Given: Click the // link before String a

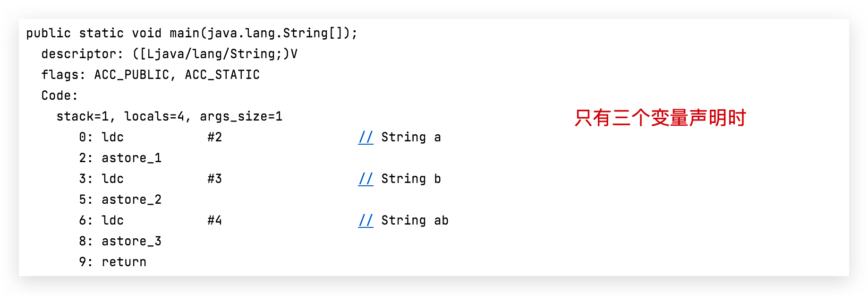Looking at the screenshot, I should click(366, 137).
